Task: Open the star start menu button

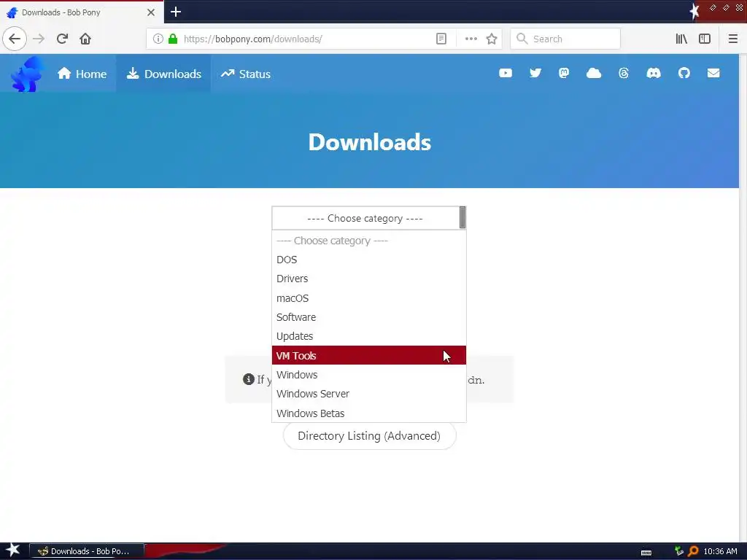Action: (13, 551)
